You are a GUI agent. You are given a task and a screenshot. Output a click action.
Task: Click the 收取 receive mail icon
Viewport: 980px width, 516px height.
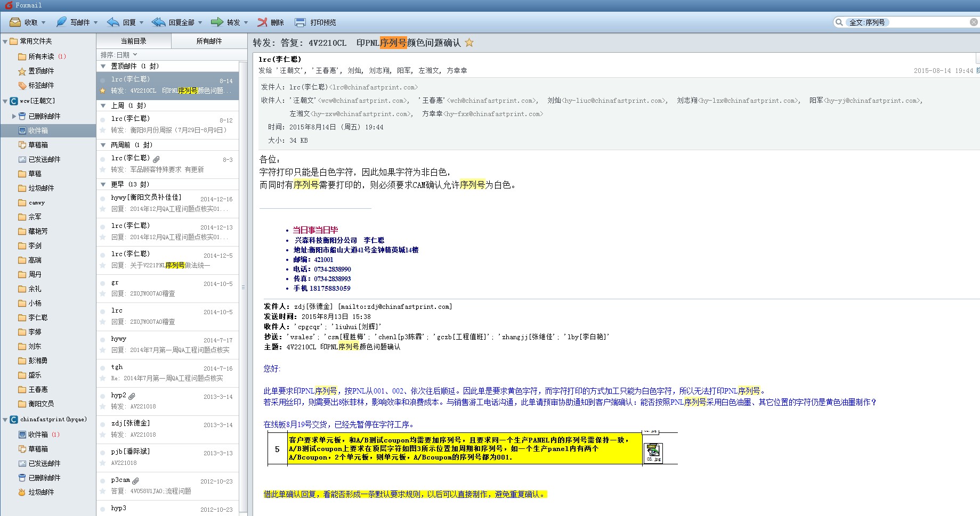tap(15, 22)
